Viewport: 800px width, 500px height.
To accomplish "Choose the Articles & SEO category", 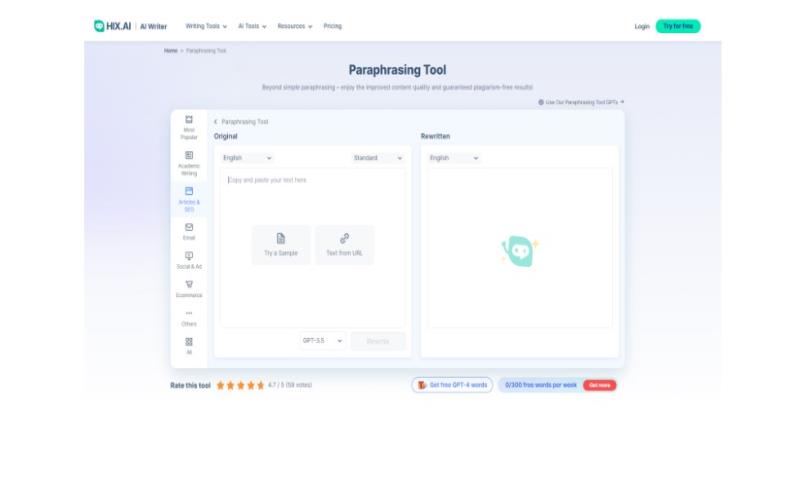I will 189,197.
